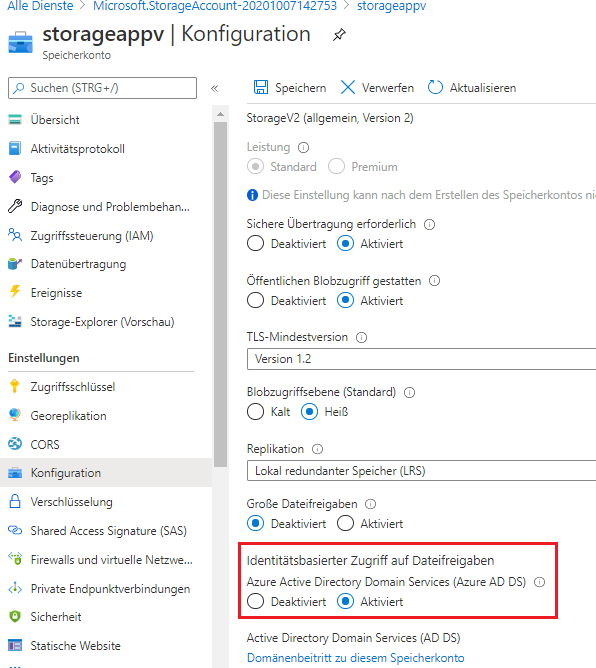Screen dimensions: 596x668
Task: Select Kalt for Blobzugriffsebene
Action: click(256, 412)
